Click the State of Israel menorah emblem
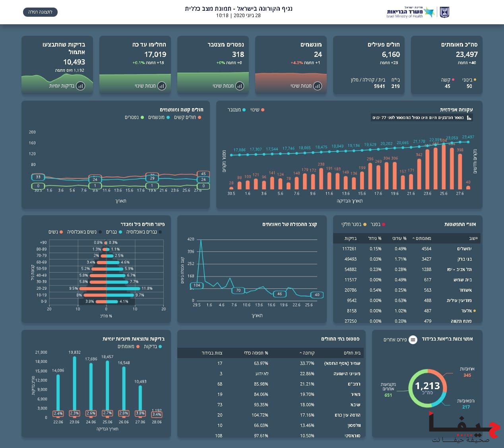This screenshot has height=448, width=504. tap(444, 12)
